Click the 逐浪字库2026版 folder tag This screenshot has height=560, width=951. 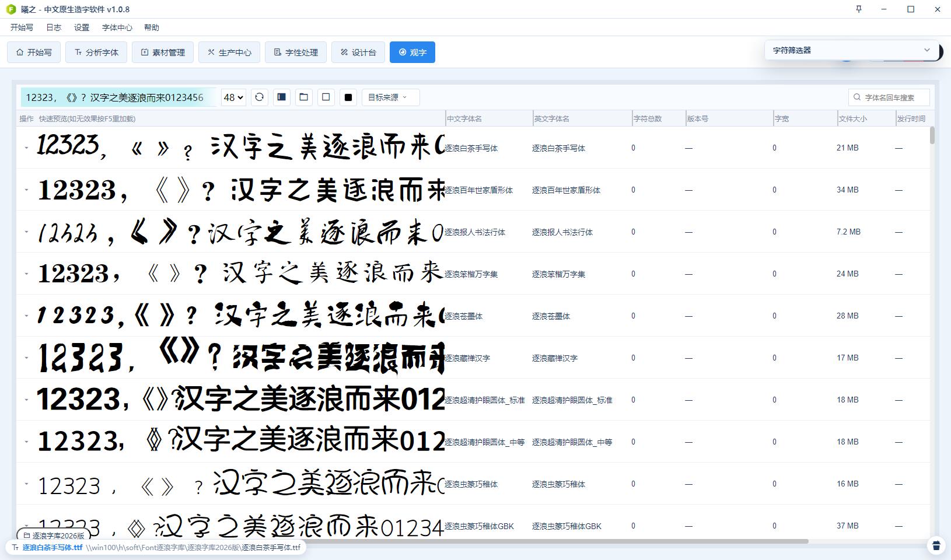(54, 535)
